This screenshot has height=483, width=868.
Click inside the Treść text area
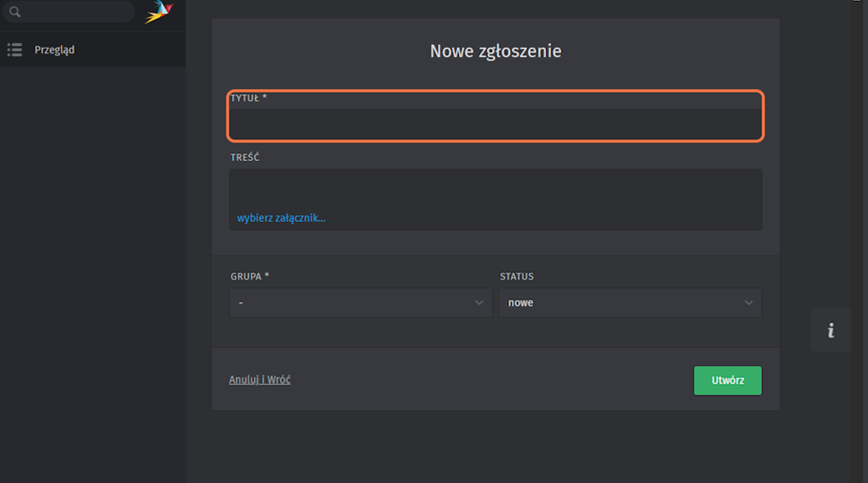pos(495,189)
